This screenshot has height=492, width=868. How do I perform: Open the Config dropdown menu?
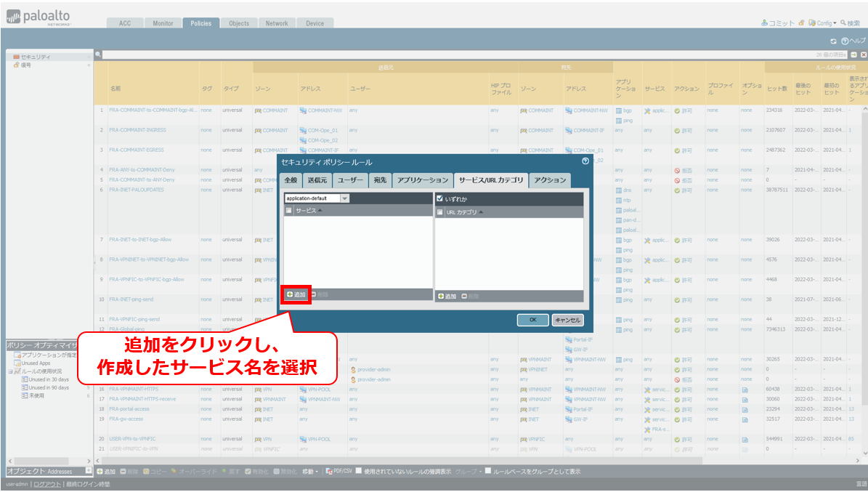823,23
